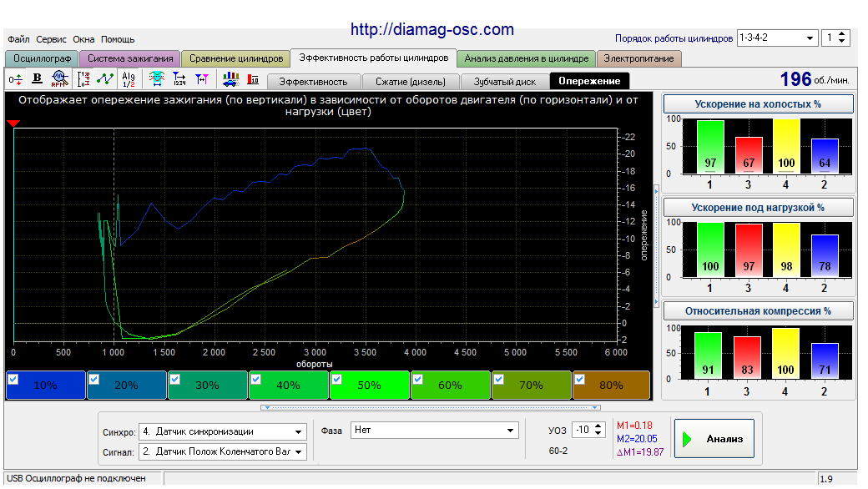Click the green connected-dots line icon
This screenshot has width=868, height=489.
tap(105, 79)
